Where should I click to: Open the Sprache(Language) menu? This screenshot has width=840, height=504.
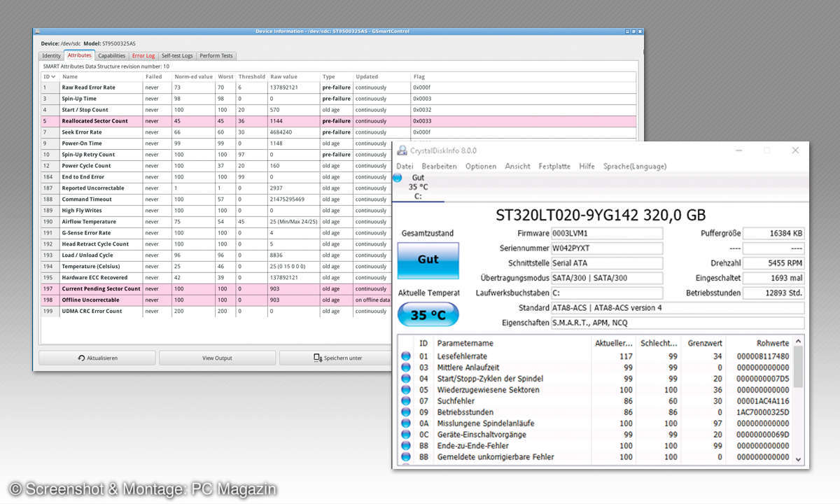[x=635, y=167]
